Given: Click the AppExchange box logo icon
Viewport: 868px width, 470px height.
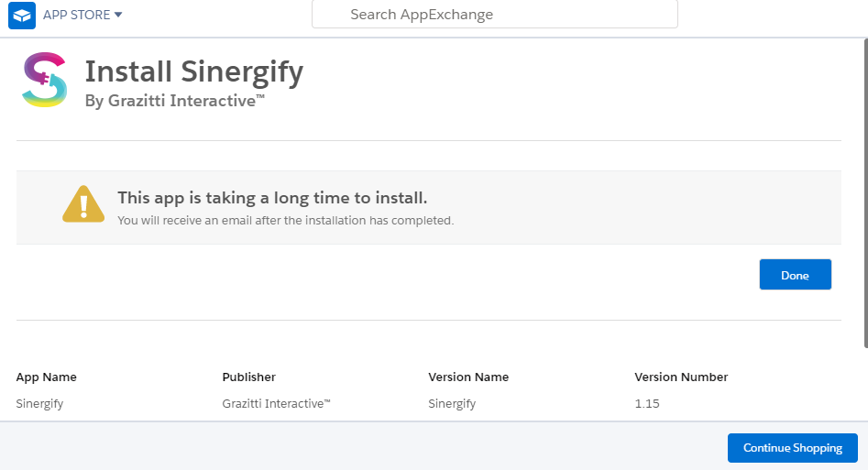Looking at the screenshot, I should 22,15.
